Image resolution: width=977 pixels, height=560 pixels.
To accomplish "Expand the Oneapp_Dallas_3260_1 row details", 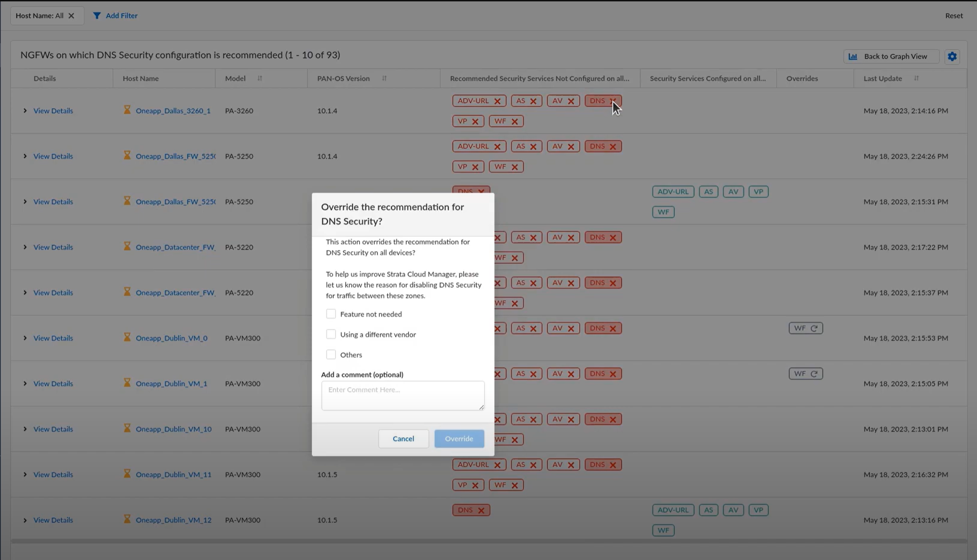I will tap(25, 111).
